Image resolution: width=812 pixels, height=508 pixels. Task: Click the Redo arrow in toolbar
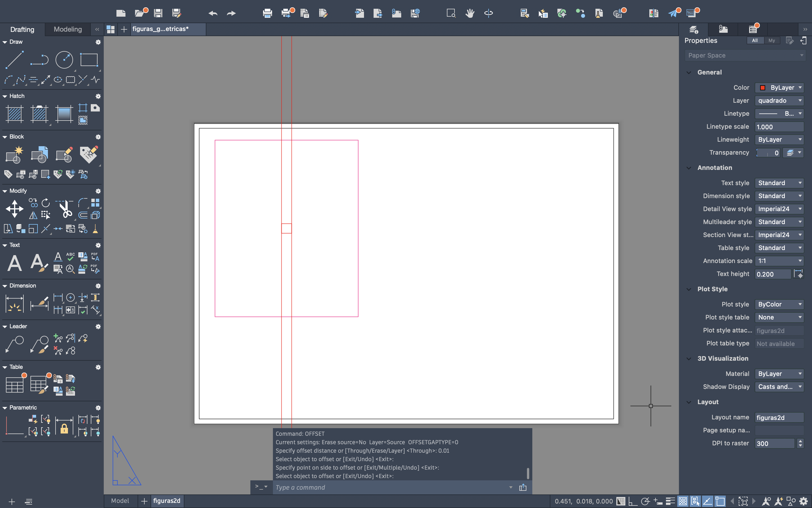(x=231, y=13)
